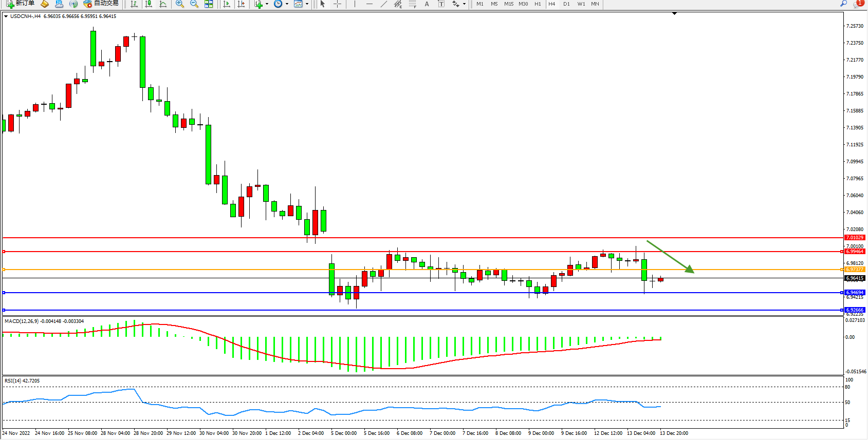Zoom in on the chart
Viewport: 868px width, 440px height.
pos(180,4)
